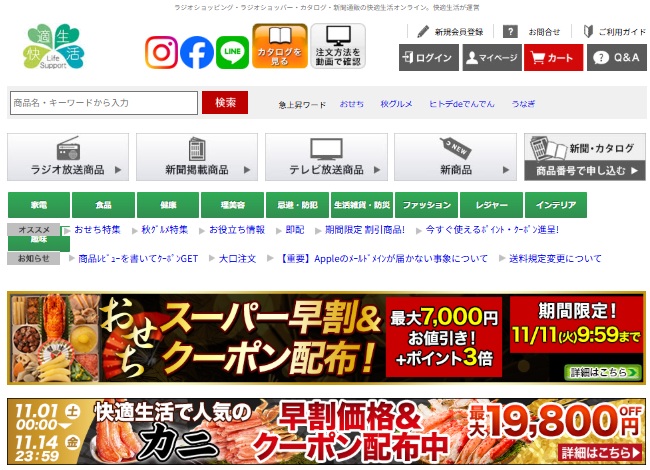
Task: Open 期間限定 割引商品! link
Action: pos(365,230)
